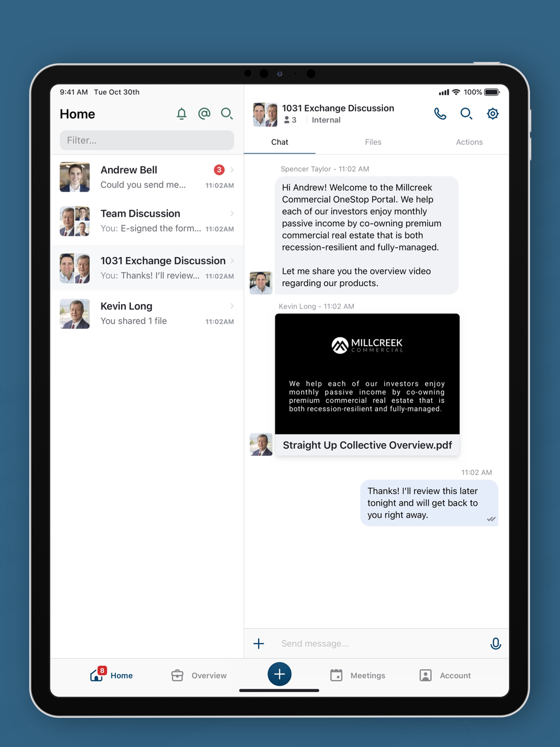Expand Kevin Long row chevron
The height and width of the screenshot is (747, 560).
[232, 306]
